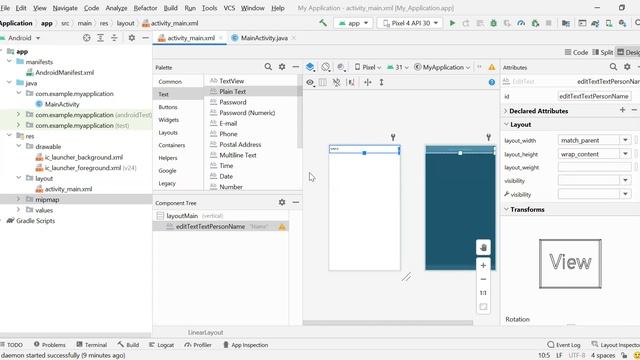Click the blue help question icon
The height and width of the screenshot is (360, 640).
point(492,82)
